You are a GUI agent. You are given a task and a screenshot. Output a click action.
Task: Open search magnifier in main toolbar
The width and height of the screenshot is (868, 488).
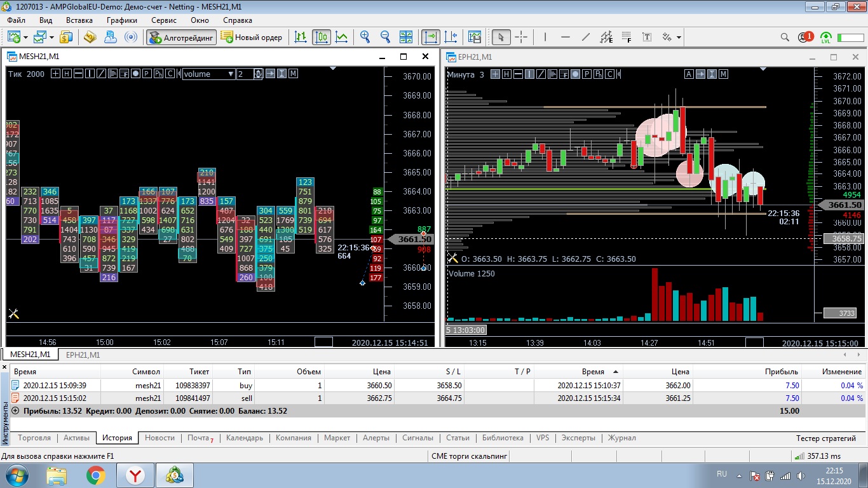[785, 37]
